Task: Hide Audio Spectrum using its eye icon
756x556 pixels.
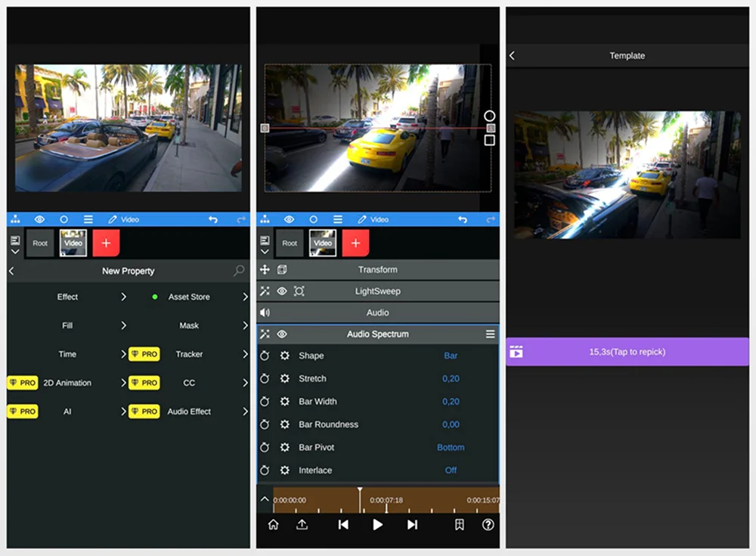Action: click(x=281, y=334)
